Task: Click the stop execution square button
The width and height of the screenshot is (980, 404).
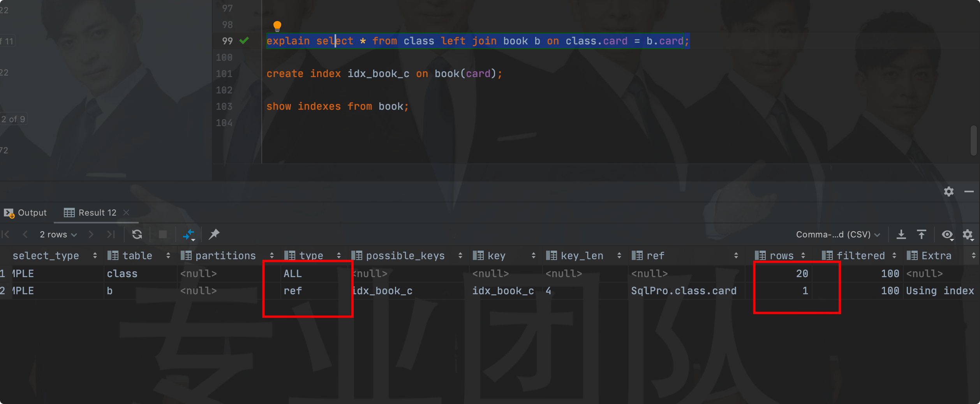Action: [x=163, y=234]
